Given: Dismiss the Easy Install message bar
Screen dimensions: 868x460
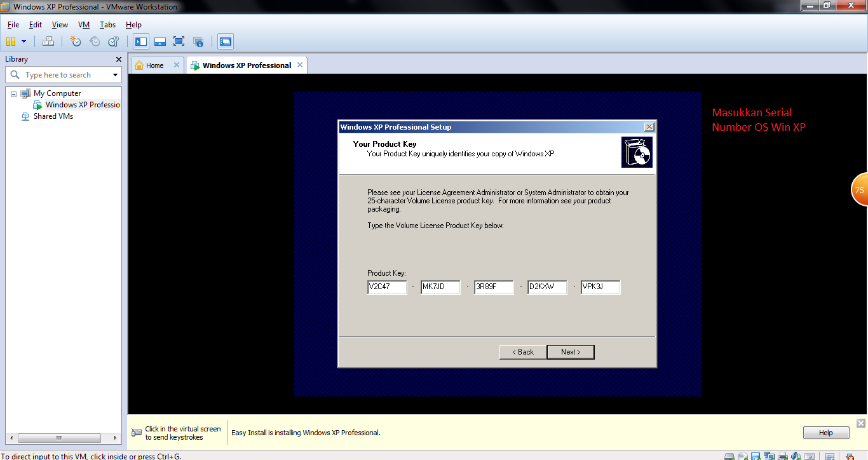Looking at the screenshot, I should point(861,423).
